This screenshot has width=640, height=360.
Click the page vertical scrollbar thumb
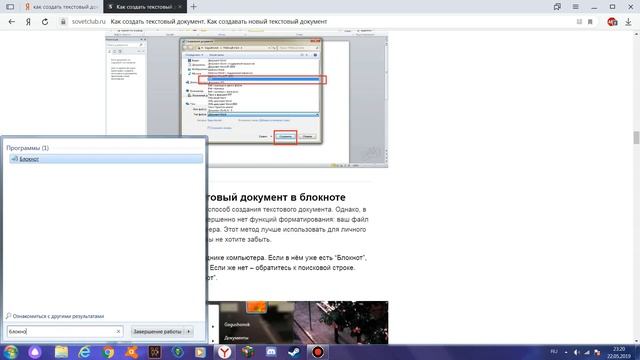(x=636, y=138)
